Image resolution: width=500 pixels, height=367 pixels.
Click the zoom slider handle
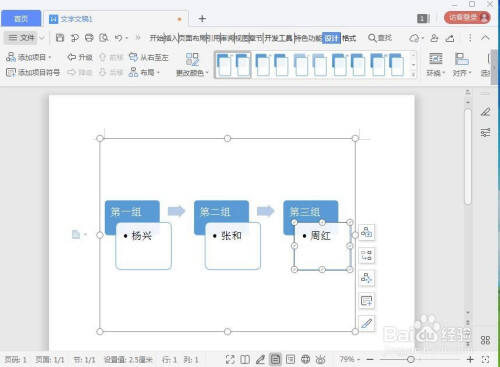pos(411,359)
